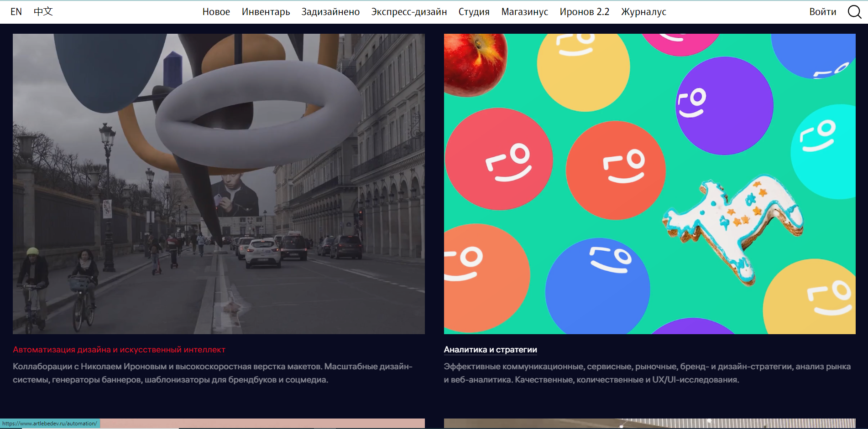Click the Paris street automation thumbnail
The width and height of the screenshot is (868, 429).
point(219,184)
